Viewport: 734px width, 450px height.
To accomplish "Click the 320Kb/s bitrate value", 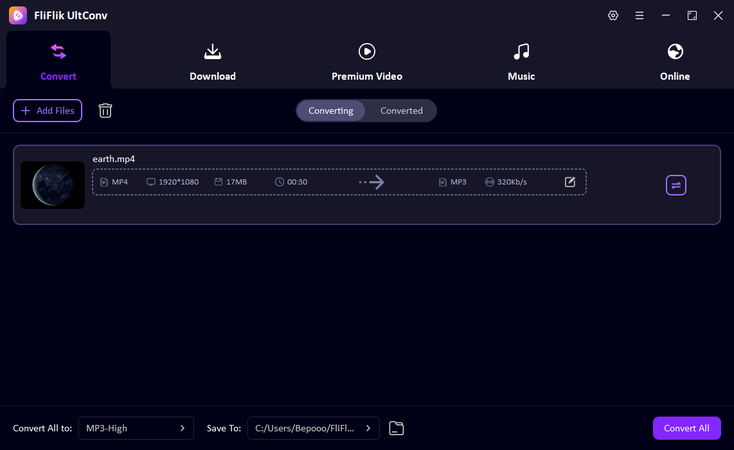I will coord(512,182).
